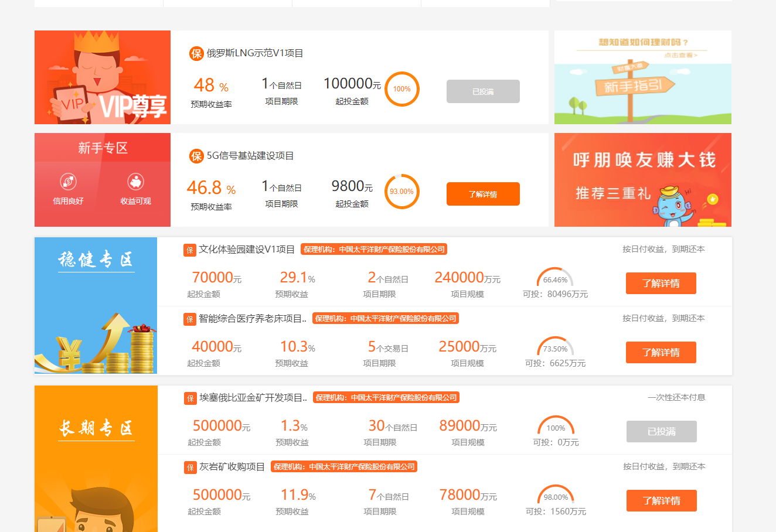Click the 保理机构 tag on 智能综合医疗养老床项目

(386, 319)
